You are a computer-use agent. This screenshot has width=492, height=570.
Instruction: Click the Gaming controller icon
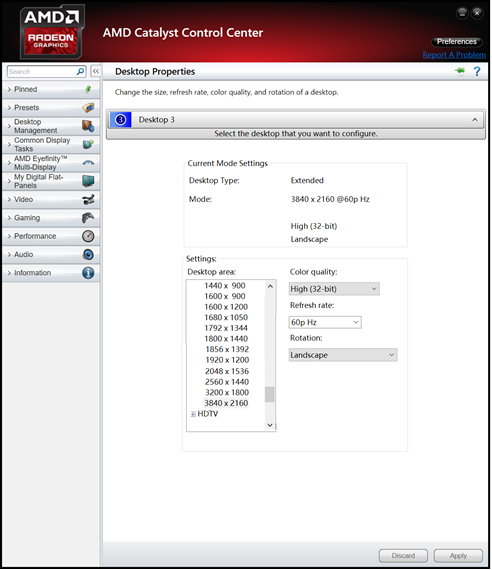88,217
